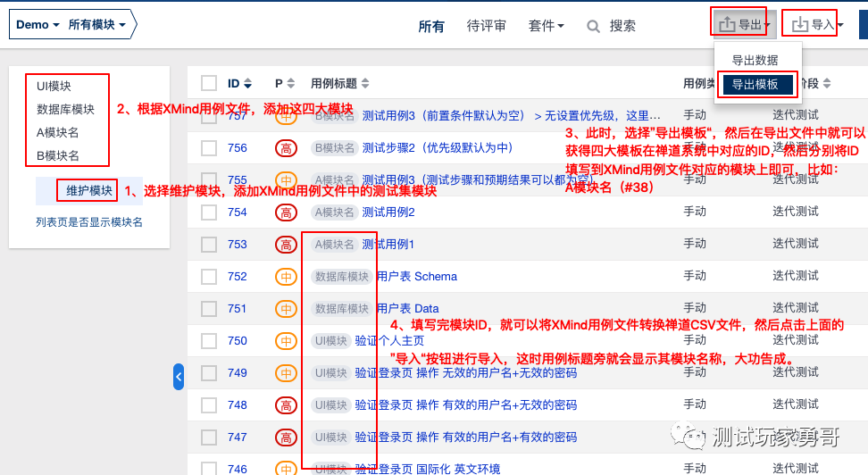Check the box for case 752
The height and width of the screenshot is (475, 868).
point(209,277)
